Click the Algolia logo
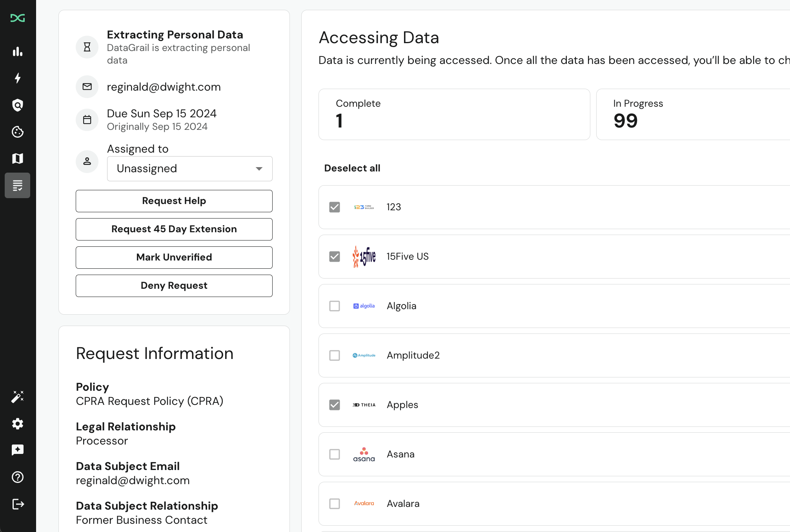The width and height of the screenshot is (790, 532). pyautogui.click(x=364, y=306)
